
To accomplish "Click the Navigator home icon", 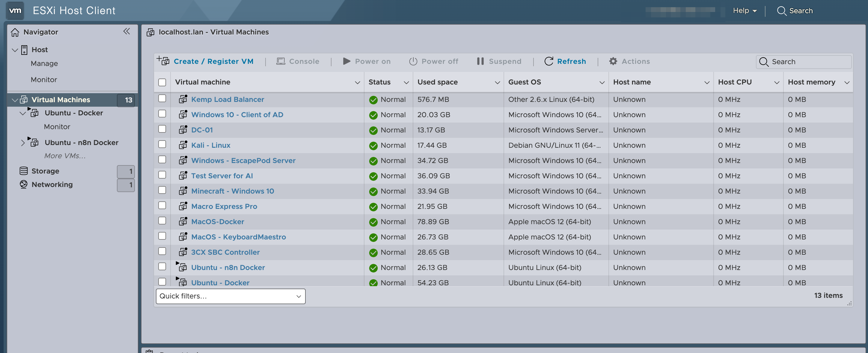I will (15, 32).
